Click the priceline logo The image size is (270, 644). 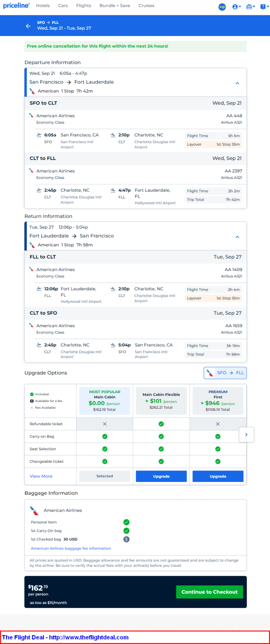[17, 6]
